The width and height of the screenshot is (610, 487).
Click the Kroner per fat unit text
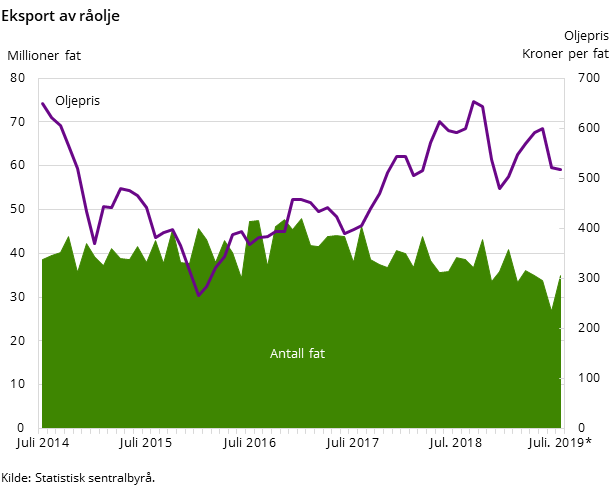[x=564, y=54]
